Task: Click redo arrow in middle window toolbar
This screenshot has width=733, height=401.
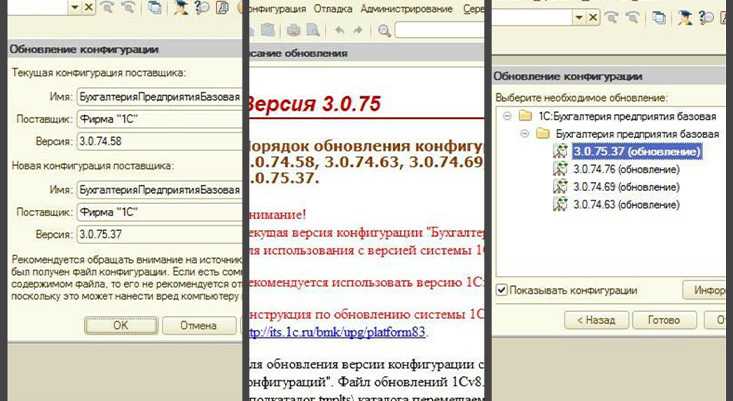Action: [358, 31]
